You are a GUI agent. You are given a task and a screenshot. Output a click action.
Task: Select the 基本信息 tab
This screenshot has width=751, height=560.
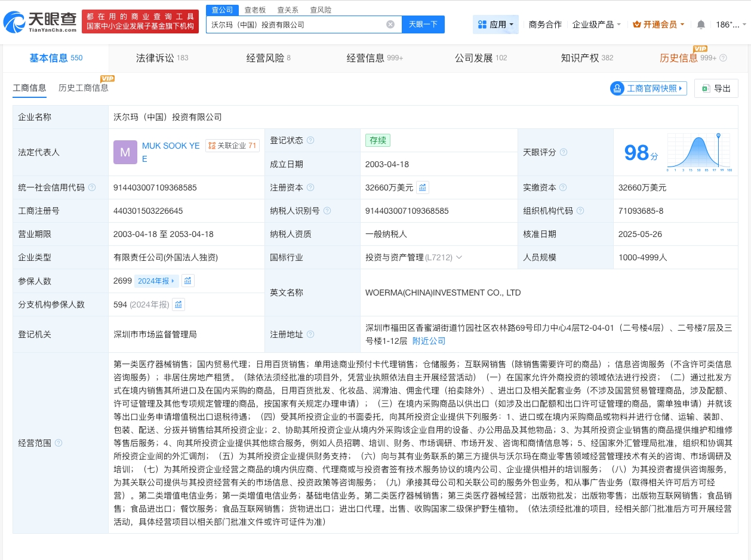coord(56,58)
